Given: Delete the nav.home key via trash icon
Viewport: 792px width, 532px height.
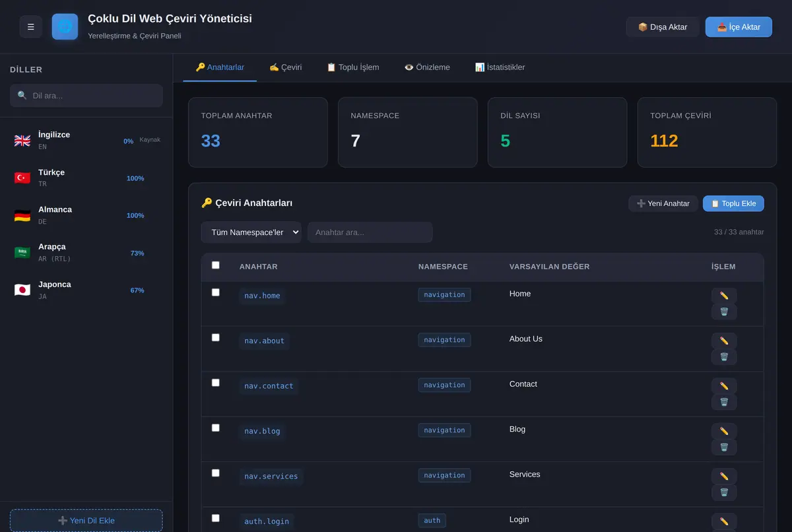Looking at the screenshot, I should tap(724, 312).
